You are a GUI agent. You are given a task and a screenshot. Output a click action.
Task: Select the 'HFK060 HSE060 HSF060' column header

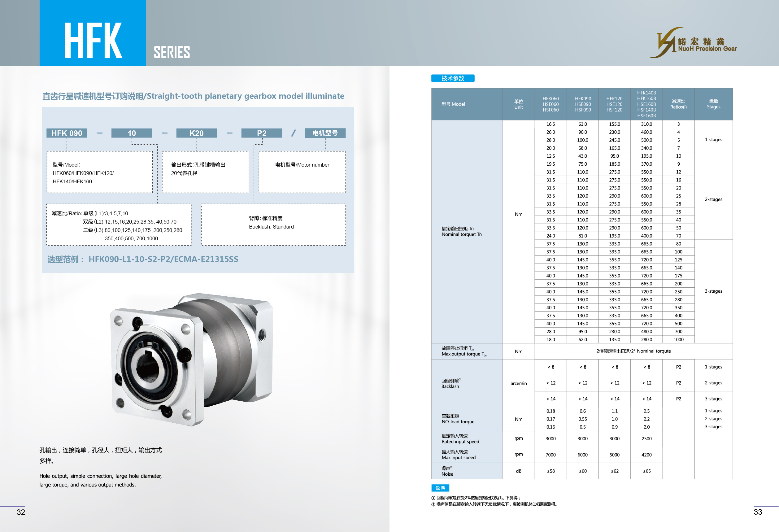[551, 104]
